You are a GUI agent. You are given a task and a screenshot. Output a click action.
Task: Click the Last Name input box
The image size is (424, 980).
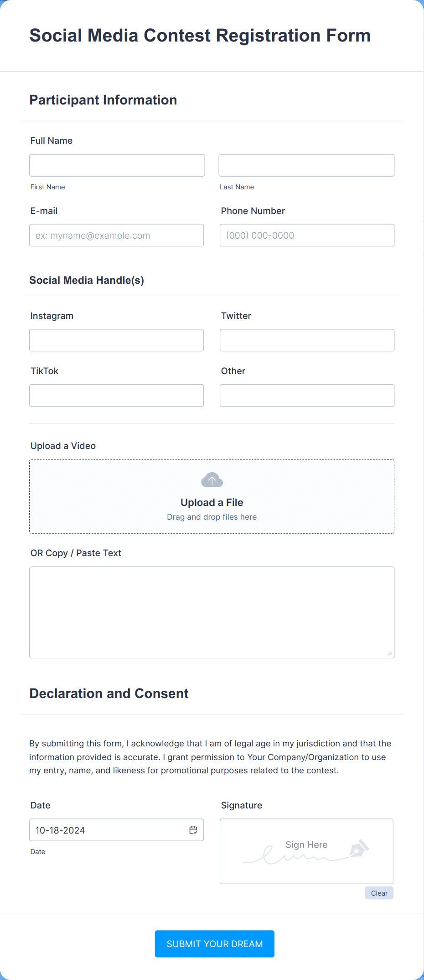pyautogui.click(x=306, y=165)
